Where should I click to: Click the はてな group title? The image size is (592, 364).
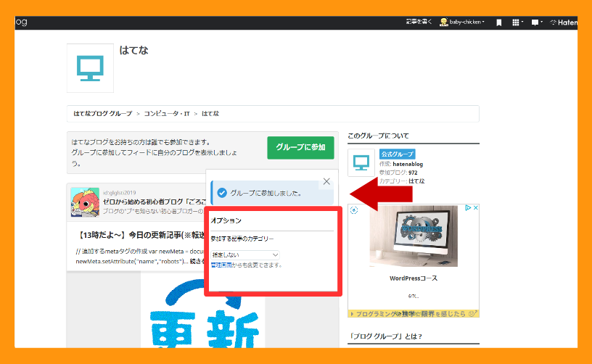coord(133,50)
